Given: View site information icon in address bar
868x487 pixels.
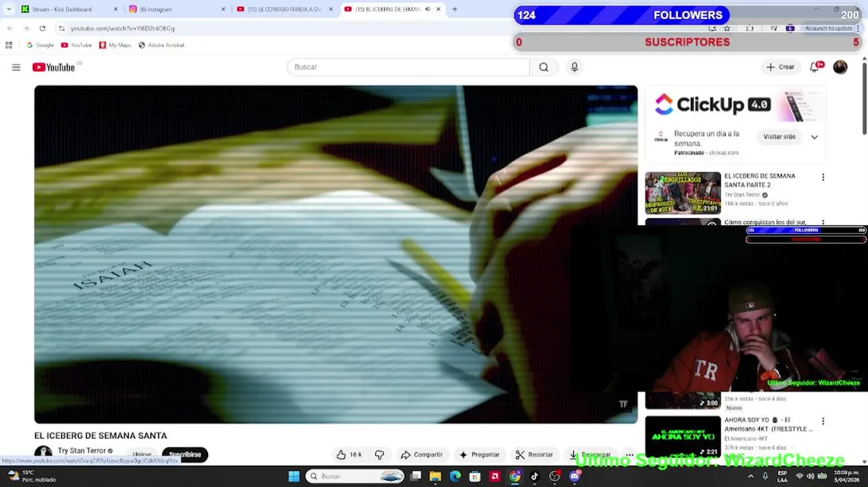Looking at the screenshot, I should pos(62,28).
